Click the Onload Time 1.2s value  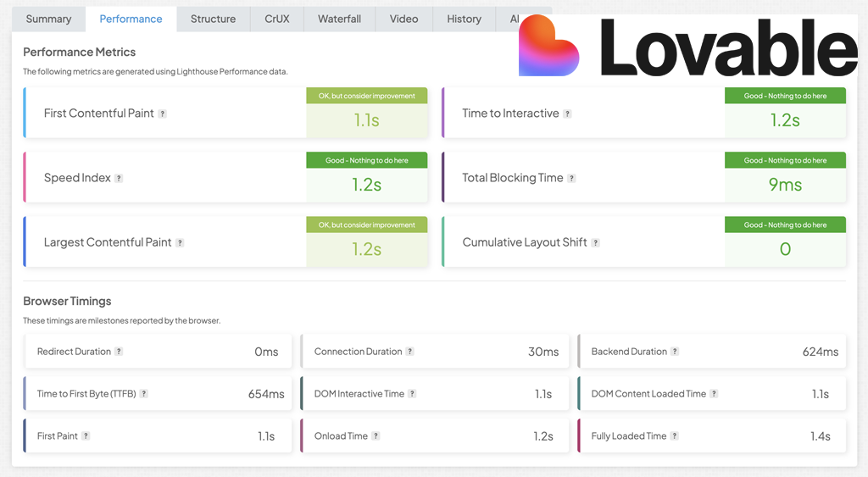543,436
